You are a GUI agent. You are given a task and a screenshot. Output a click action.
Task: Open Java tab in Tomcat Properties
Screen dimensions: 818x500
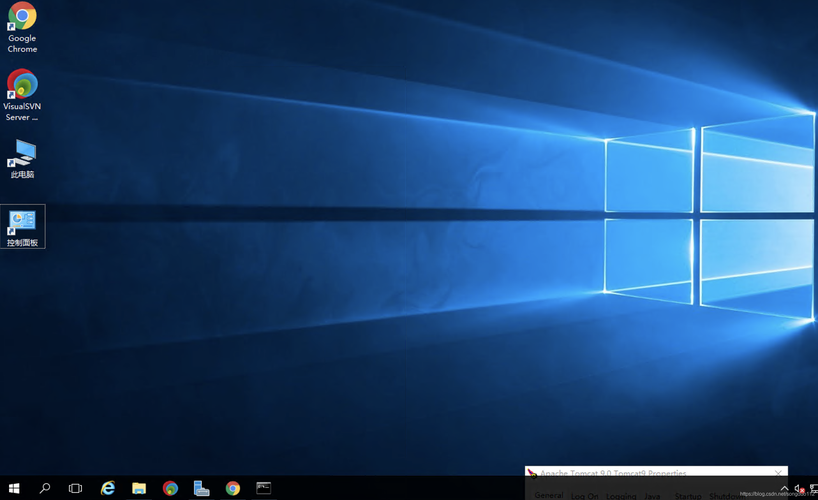coord(652,495)
